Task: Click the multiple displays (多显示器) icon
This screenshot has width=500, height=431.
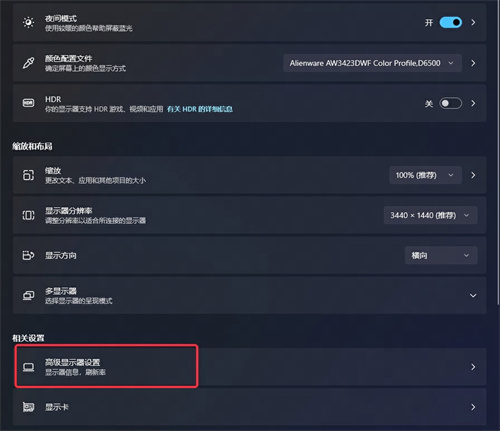Action: [x=28, y=295]
